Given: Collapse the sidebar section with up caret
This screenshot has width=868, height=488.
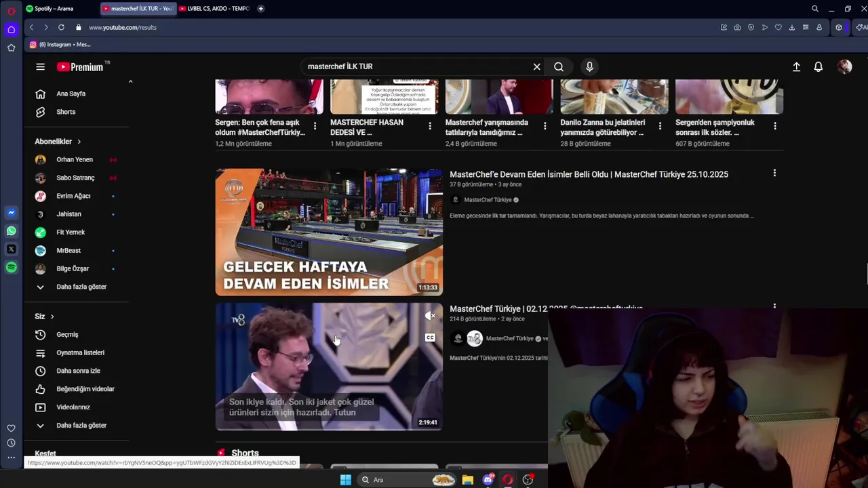Looking at the screenshot, I should 130,81.
